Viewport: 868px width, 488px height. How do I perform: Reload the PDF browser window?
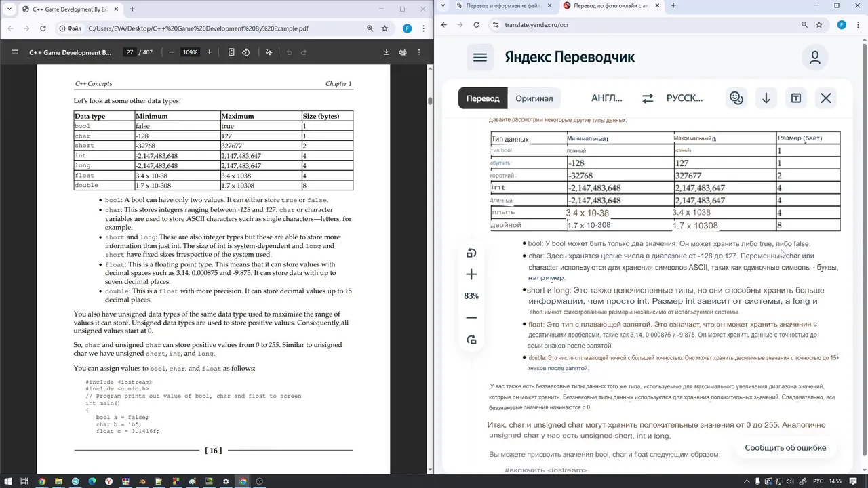tap(43, 28)
